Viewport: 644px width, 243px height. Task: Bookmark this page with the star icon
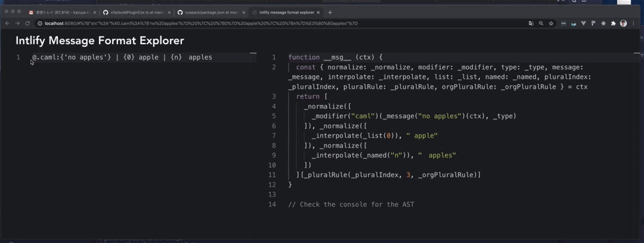click(x=551, y=23)
